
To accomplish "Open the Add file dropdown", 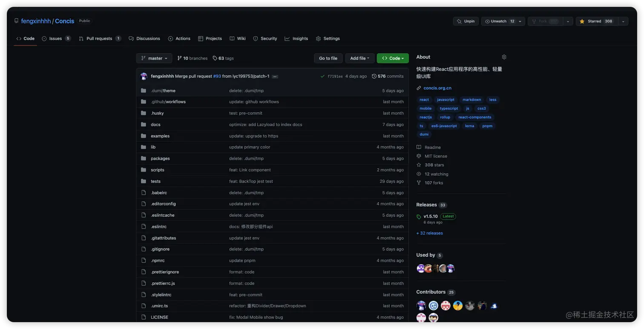I will (360, 58).
